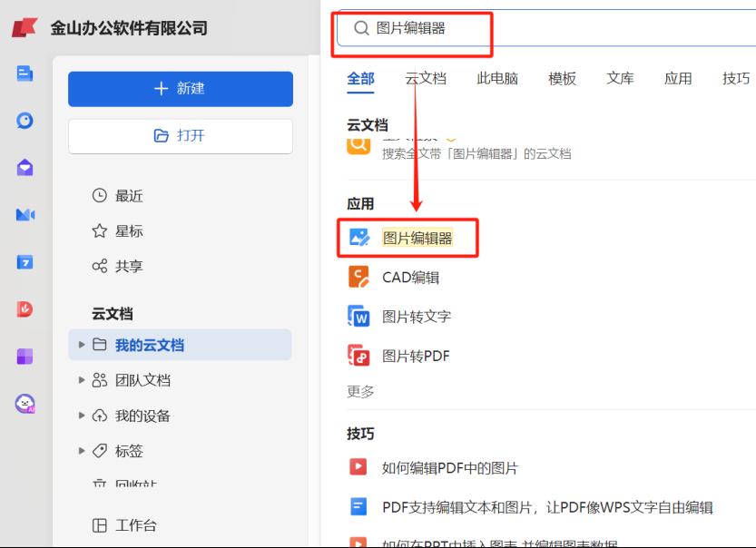Click the 工作台 layout icon
Viewport: 756px width, 548px height.
99,525
